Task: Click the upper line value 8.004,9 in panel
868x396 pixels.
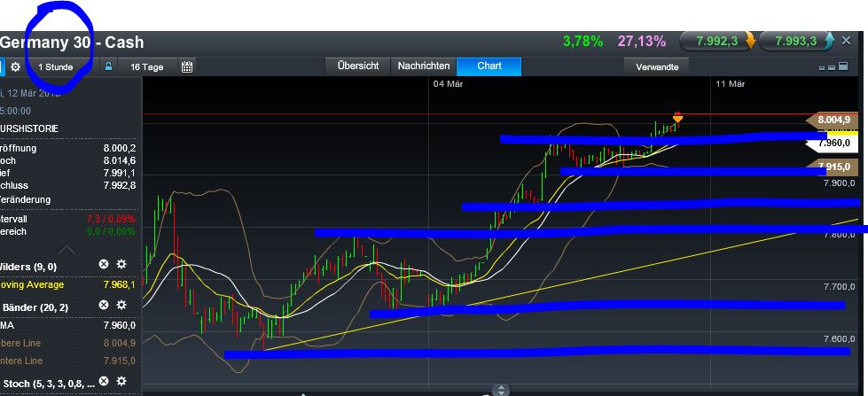Action: [119, 343]
